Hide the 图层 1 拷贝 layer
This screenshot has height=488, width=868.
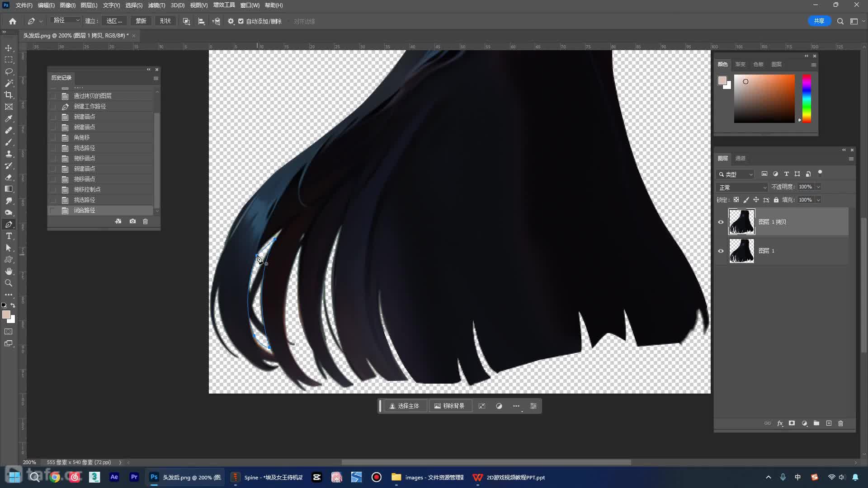click(x=721, y=222)
